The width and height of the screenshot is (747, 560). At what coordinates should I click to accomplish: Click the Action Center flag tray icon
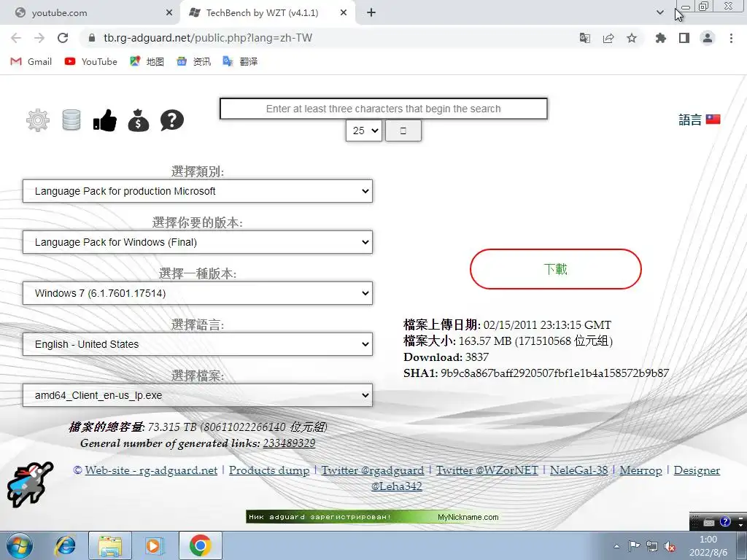click(634, 546)
